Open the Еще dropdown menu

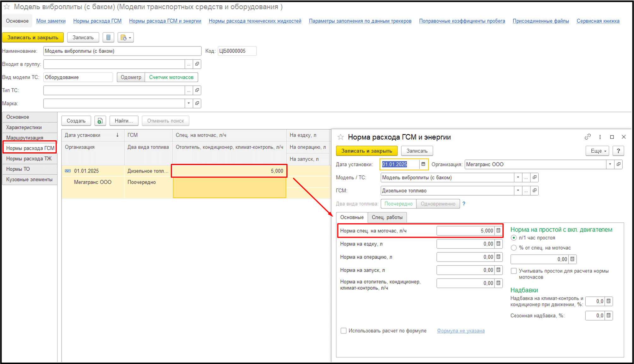[598, 151]
